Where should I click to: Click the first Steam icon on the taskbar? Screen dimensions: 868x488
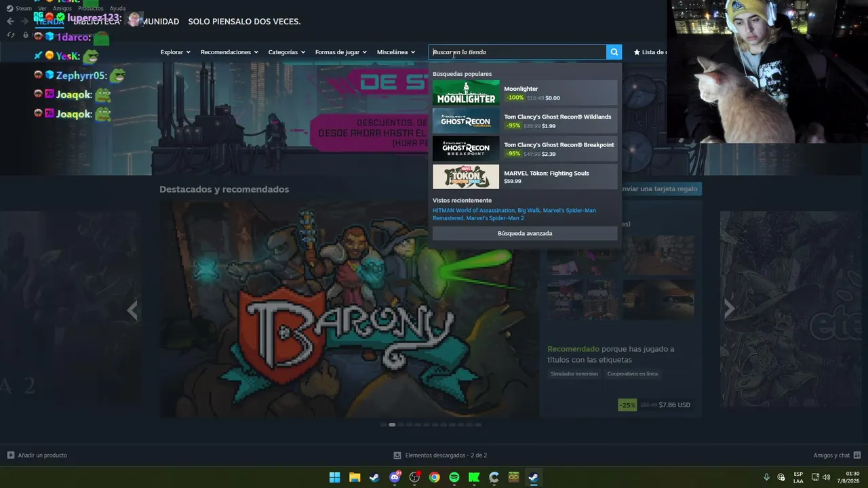tap(374, 477)
